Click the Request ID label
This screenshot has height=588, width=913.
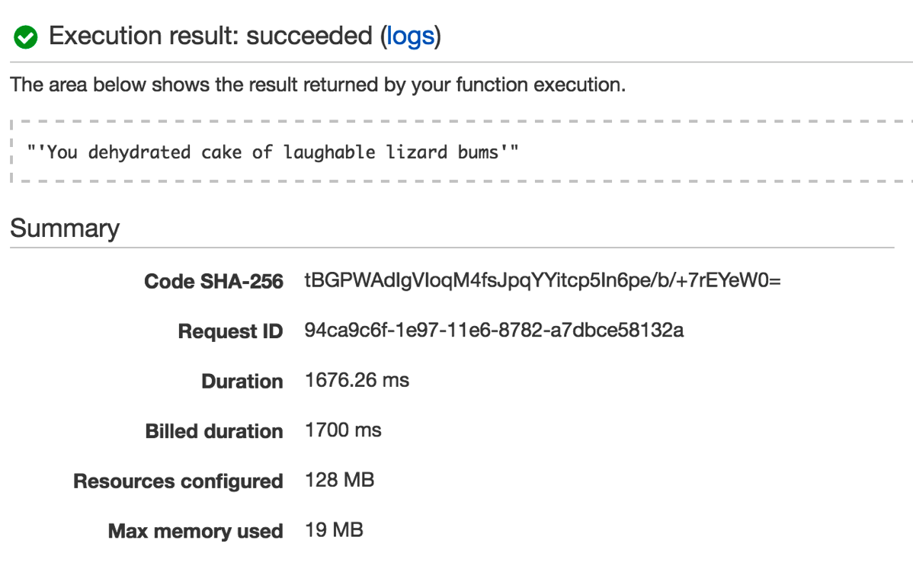230,331
